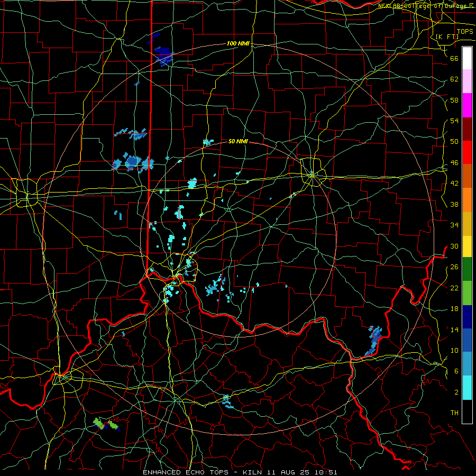Click the "[K FT]" units label
476x476 pixels.
coord(447,37)
